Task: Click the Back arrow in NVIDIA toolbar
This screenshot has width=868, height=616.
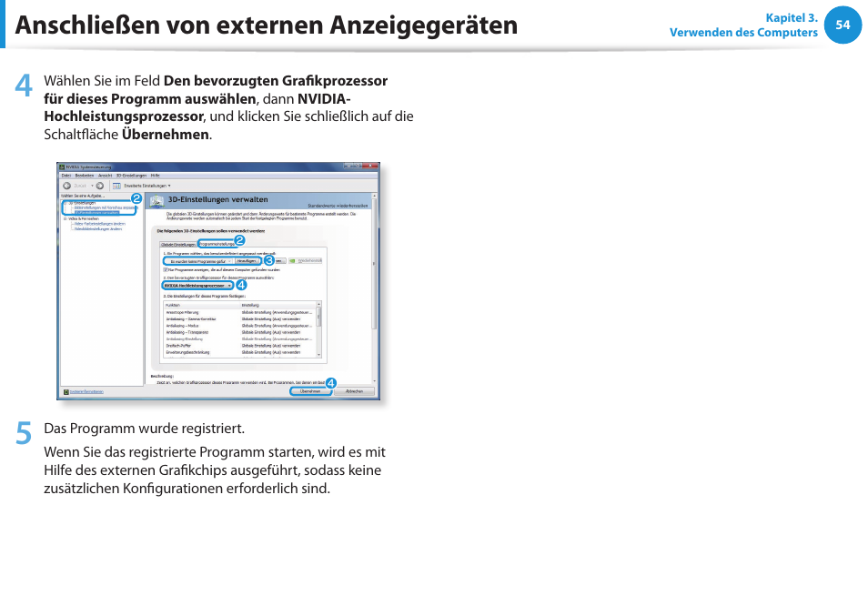Action: coord(66,186)
